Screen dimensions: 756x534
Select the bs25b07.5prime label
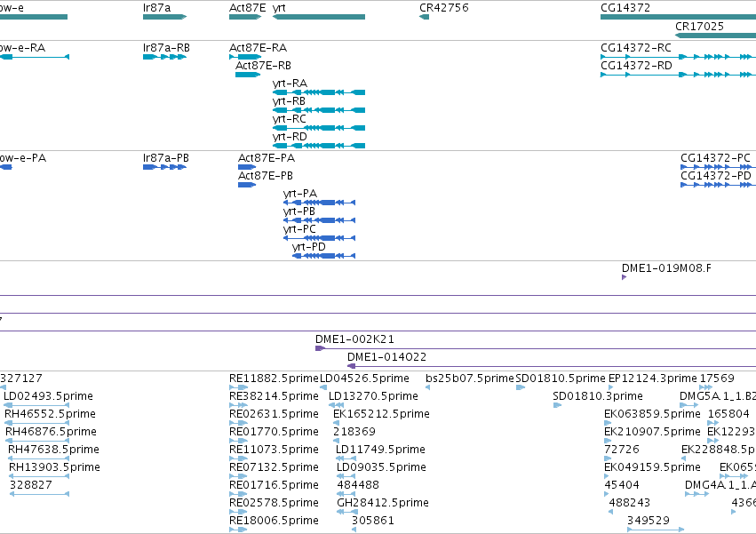[x=470, y=379]
